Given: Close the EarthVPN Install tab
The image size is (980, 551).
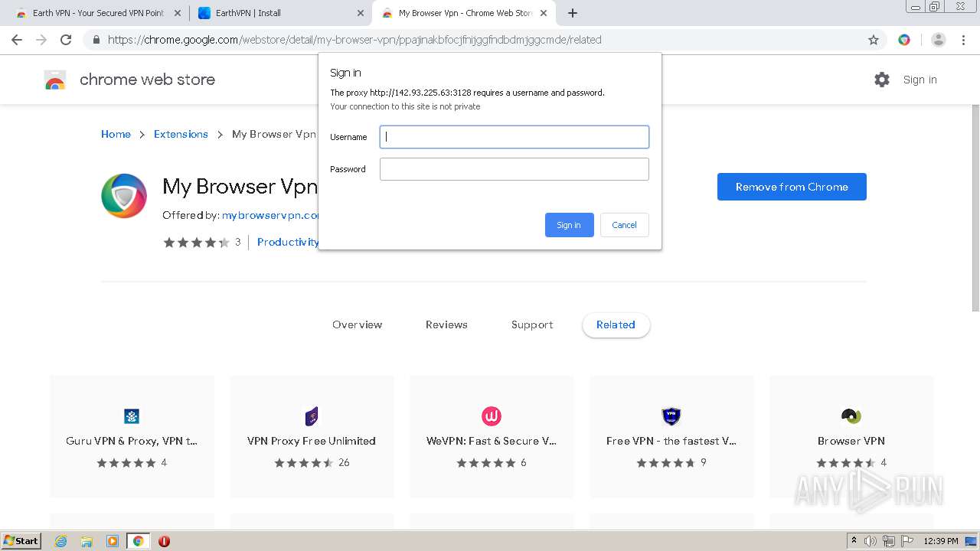Looking at the screenshot, I should point(361,13).
